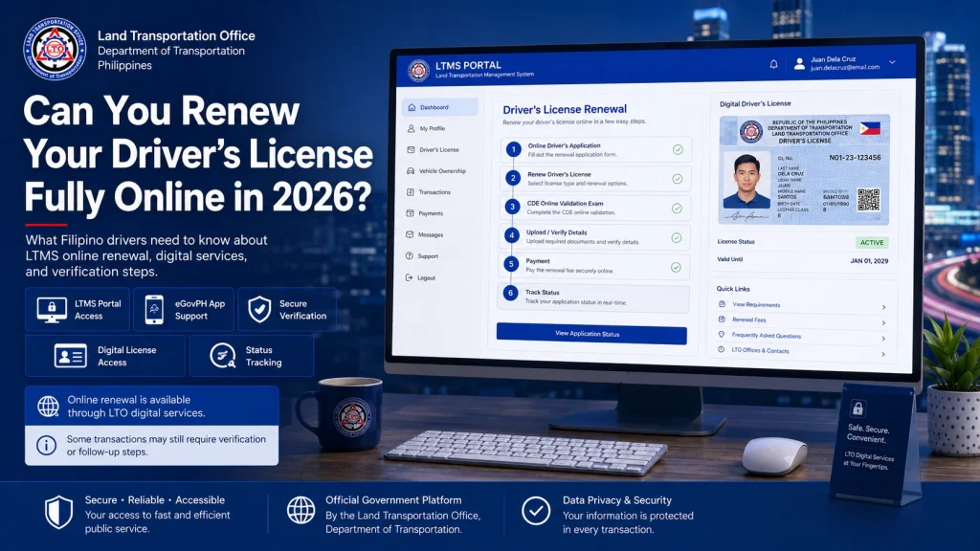Screen dimensions: 980x551
Task: Expand the Renewal Fees chevron arrow
Action: point(883,323)
